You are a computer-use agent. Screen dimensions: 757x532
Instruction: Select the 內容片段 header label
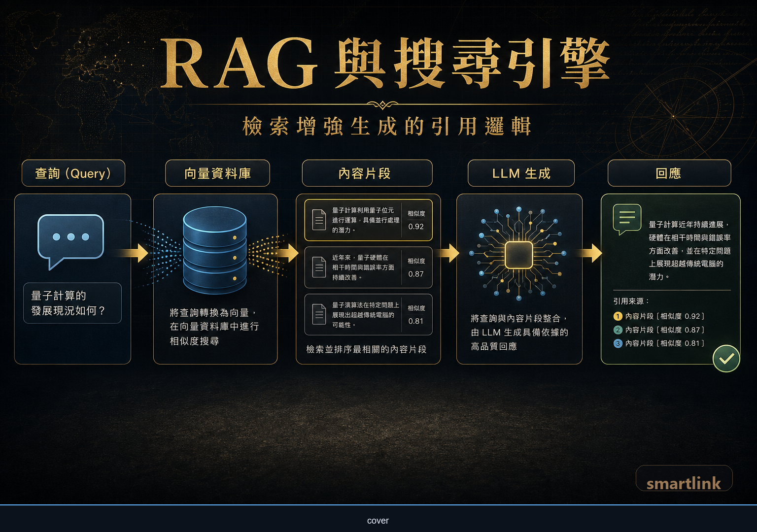pyautogui.click(x=367, y=173)
